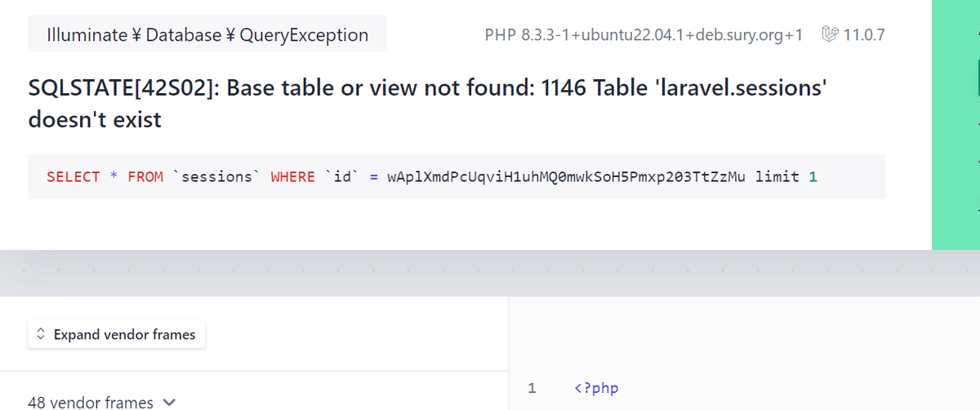Click the PHP 8.3.3-1+ubuntu22.04.1+deb.sury.org+1 version text
Viewport: 980px width, 410px height.
tap(644, 35)
